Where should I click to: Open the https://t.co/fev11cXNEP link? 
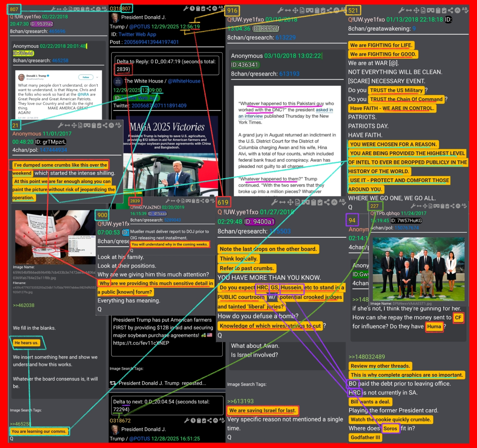click(141, 343)
